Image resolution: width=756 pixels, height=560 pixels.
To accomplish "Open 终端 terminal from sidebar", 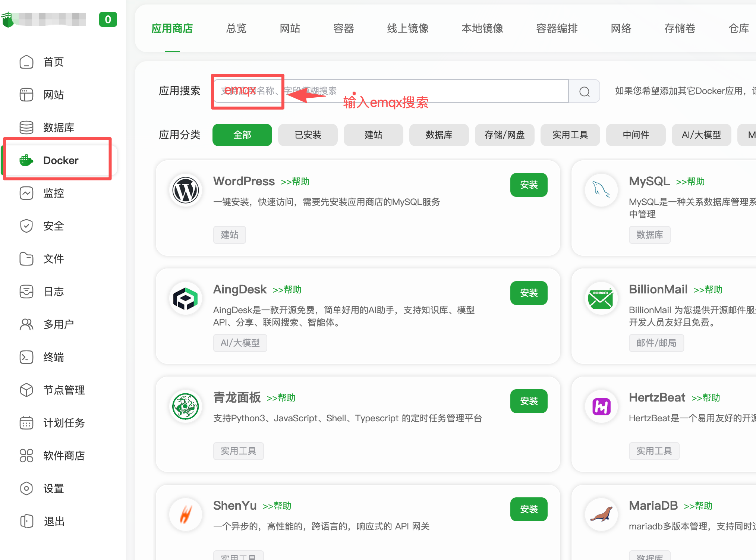I will pyautogui.click(x=53, y=357).
